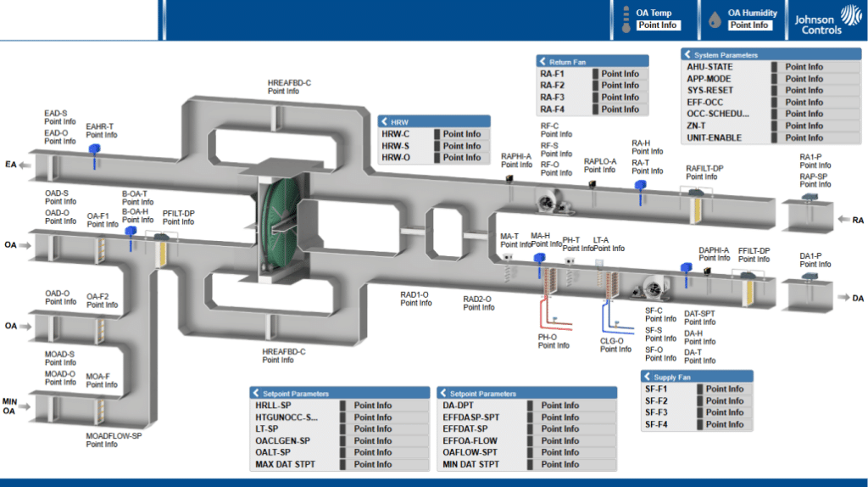Click the MOADFLOW-SP Point Info link

[102, 445]
